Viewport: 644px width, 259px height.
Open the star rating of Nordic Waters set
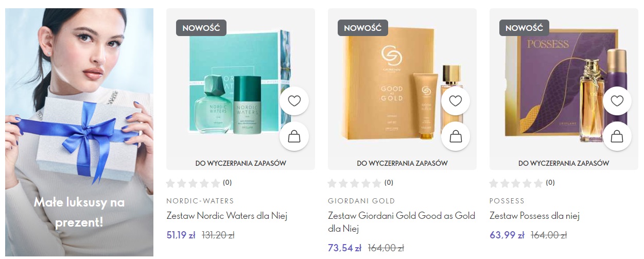pos(199,183)
